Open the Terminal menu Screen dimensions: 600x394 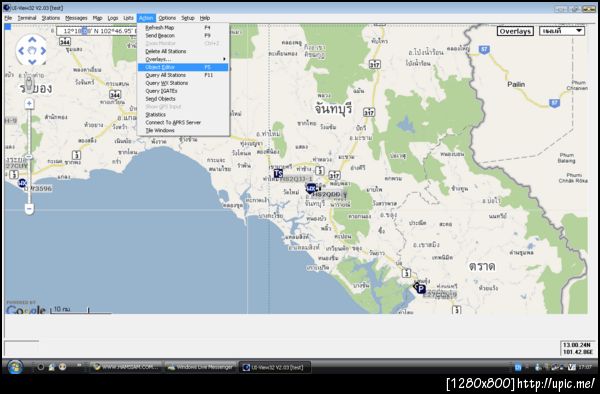click(27, 18)
